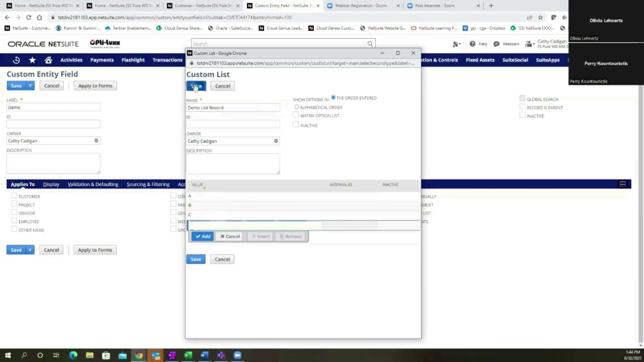The height and width of the screenshot is (362, 644).
Task: Click the subtab layout icon at right
Action: coord(622,185)
